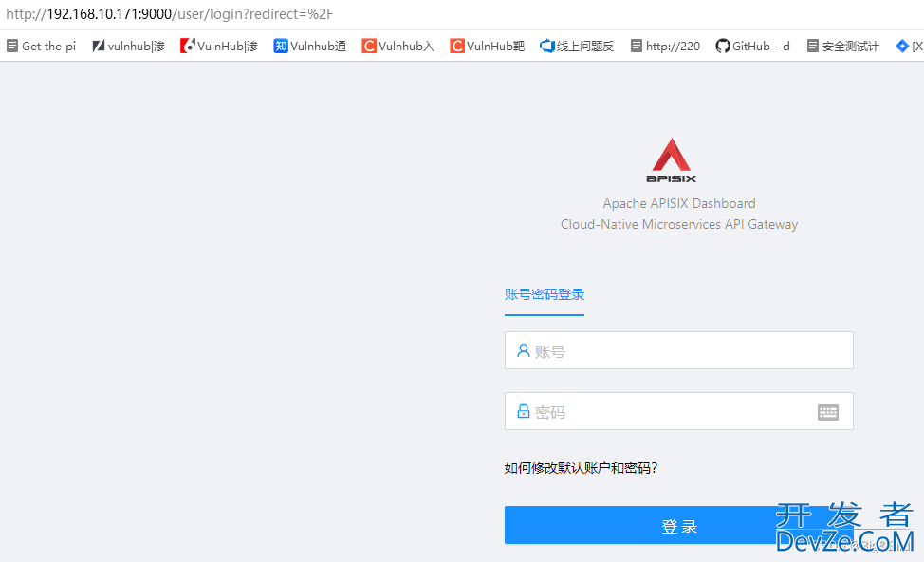This screenshot has height=562, width=924.
Task: Click the 密码 password input field
Action: (679, 411)
